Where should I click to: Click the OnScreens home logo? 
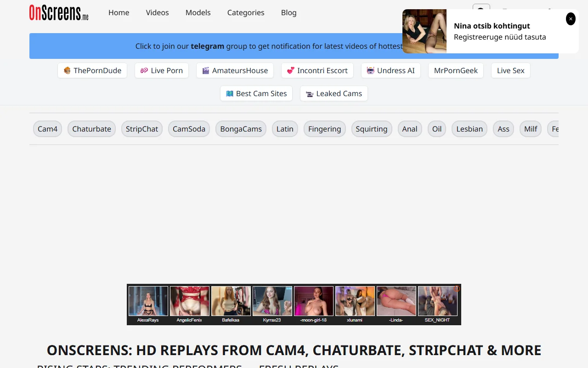coord(58,13)
